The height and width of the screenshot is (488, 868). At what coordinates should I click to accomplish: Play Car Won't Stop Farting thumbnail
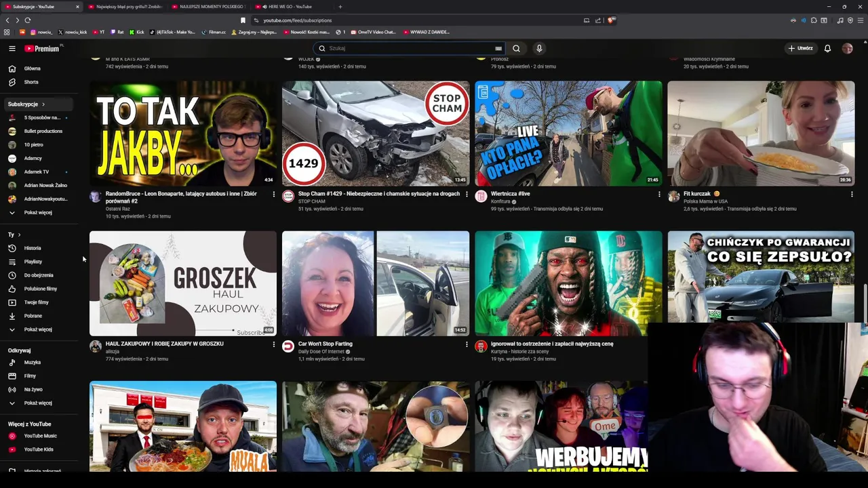tap(376, 283)
